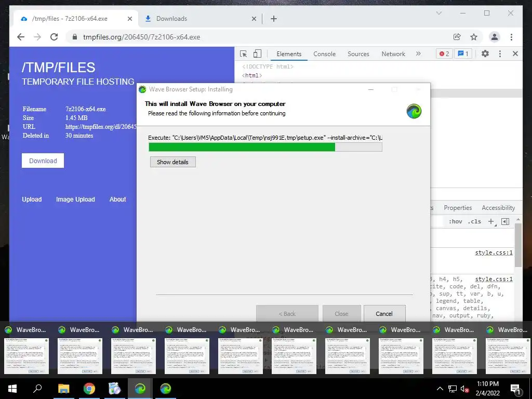Cancel the Wave Browser installation
Viewport: 532px width, 399px height.
[x=384, y=313]
